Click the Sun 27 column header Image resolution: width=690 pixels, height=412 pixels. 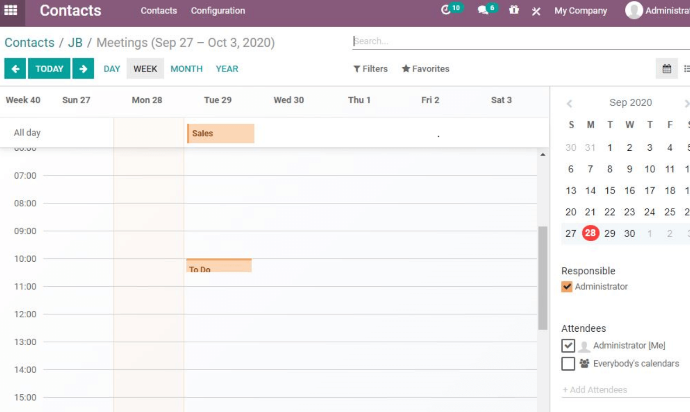(x=76, y=100)
